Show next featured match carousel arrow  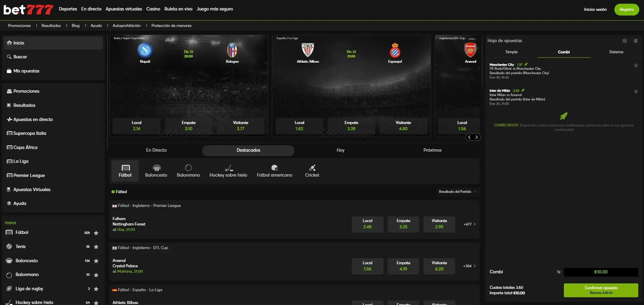point(477,137)
